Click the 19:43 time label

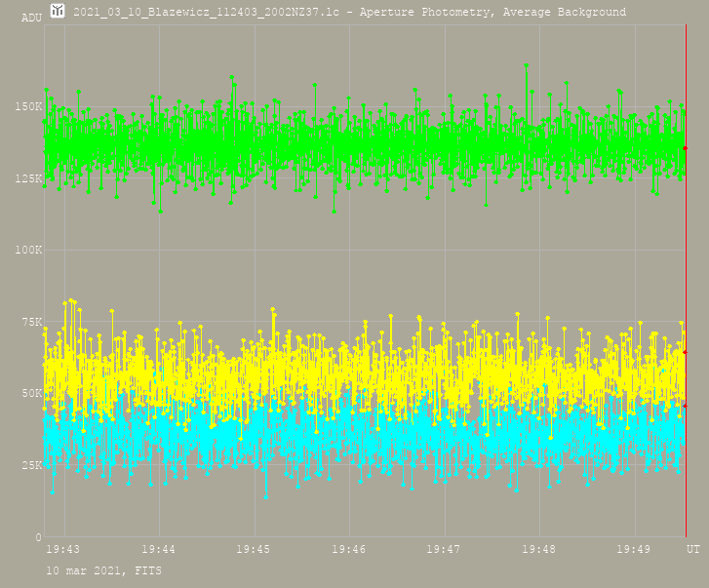(x=62, y=549)
